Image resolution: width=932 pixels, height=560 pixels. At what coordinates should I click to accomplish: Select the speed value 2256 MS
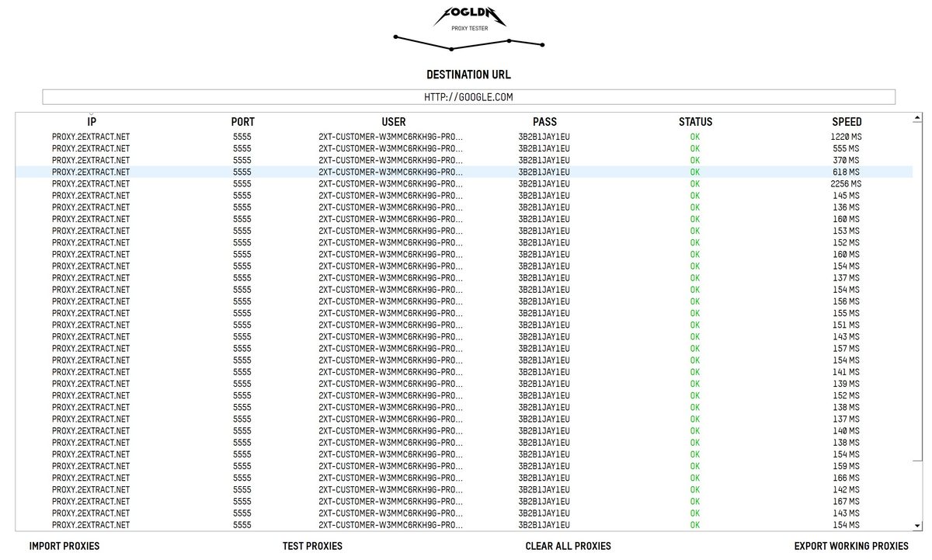pyautogui.click(x=846, y=183)
